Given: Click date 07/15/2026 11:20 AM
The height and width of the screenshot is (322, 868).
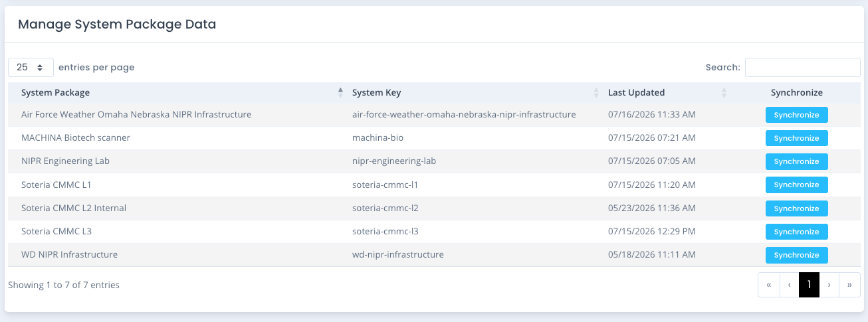Looking at the screenshot, I should click(x=652, y=185).
